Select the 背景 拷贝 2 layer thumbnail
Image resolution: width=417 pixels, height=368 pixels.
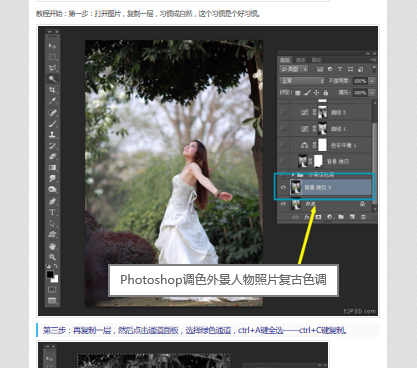(296, 187)
